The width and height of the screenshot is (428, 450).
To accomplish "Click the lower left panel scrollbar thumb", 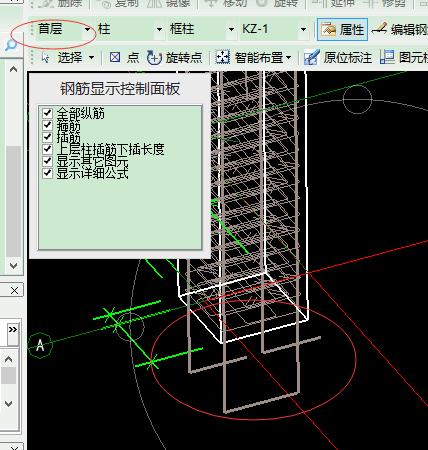I will point(9,375).
